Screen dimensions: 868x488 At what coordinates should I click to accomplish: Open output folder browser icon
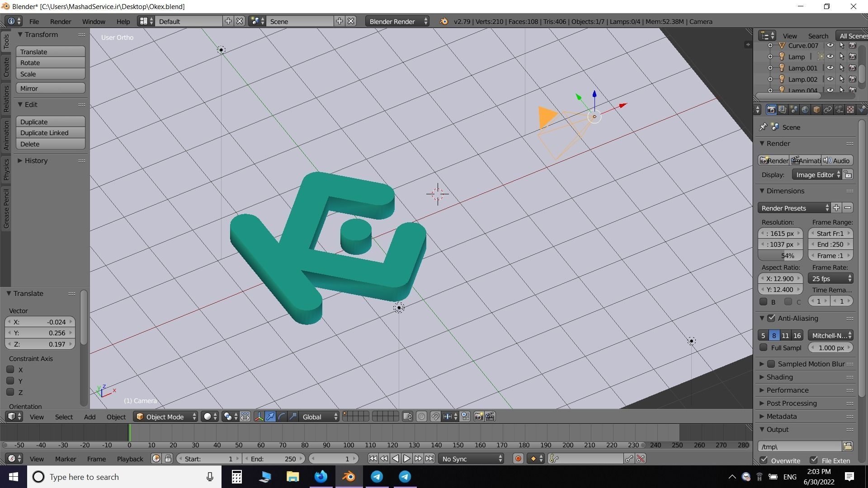(x=848, y=446)
